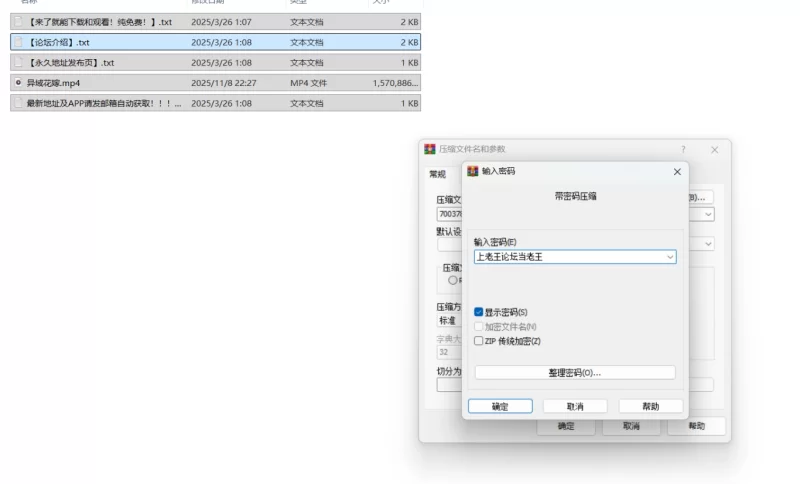The width and height of the screenshot is (800, 484).
Task: Switch to the 常规 tab
Action: coord(437,174)
